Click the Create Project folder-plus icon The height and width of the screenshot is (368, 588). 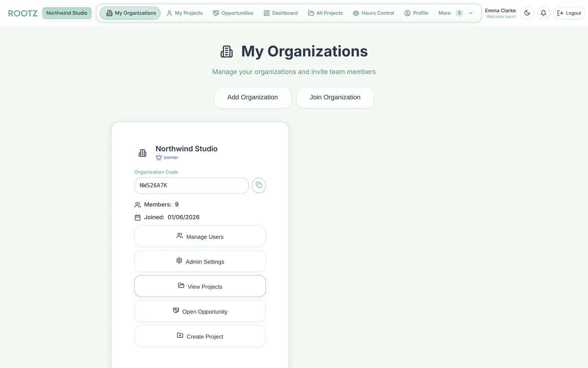[x=180, y=335]
